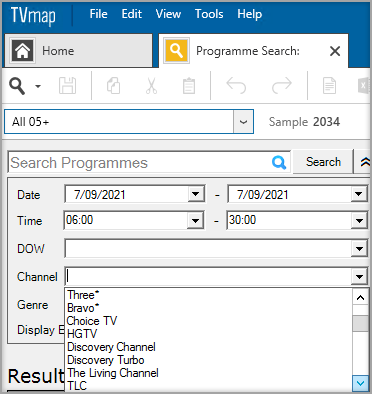Select Choice TV from channel list
This screenshot has width=372, height=394.
click(x=208, y=321)
